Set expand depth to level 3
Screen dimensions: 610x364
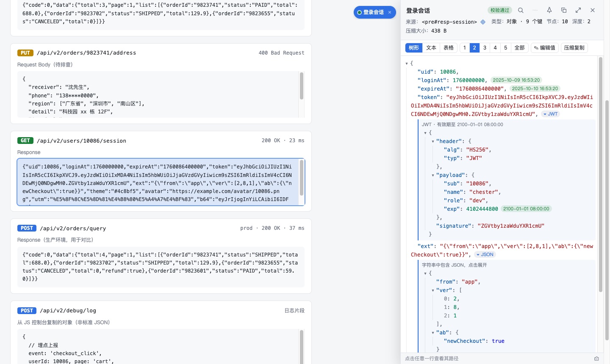tap(485, 48)
